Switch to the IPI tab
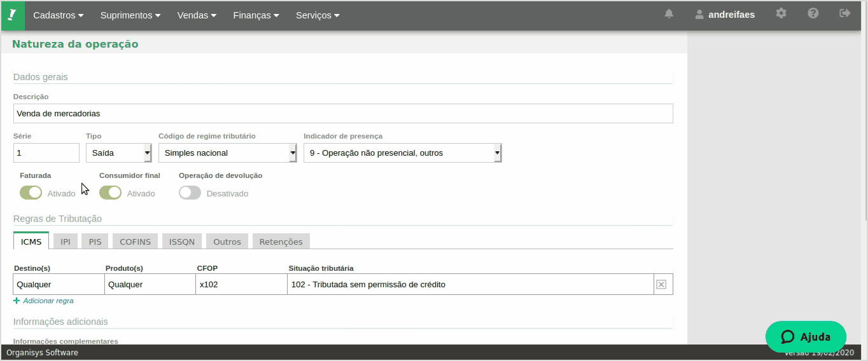 coord(66,242)
